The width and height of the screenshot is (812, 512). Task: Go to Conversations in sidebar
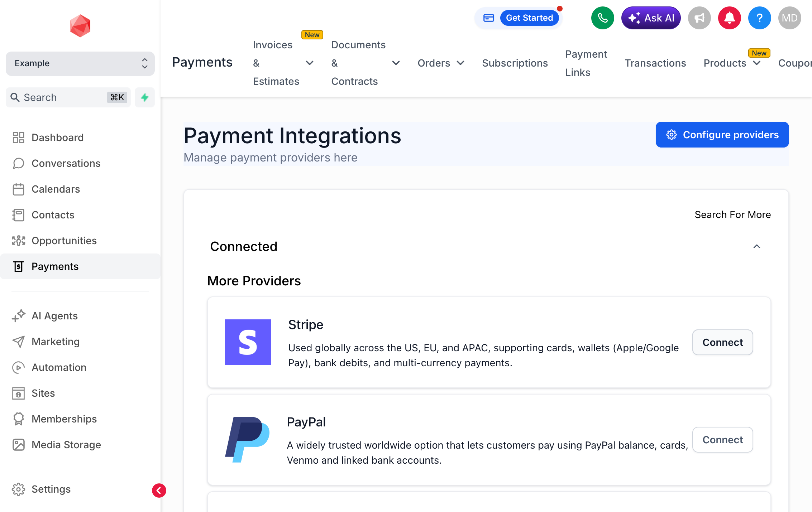point(80,163)
